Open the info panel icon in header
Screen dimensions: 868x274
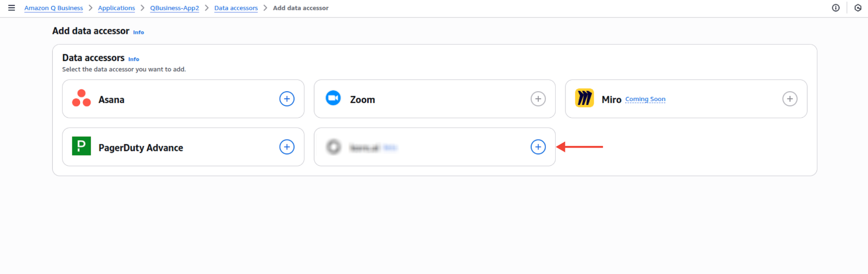836,8
